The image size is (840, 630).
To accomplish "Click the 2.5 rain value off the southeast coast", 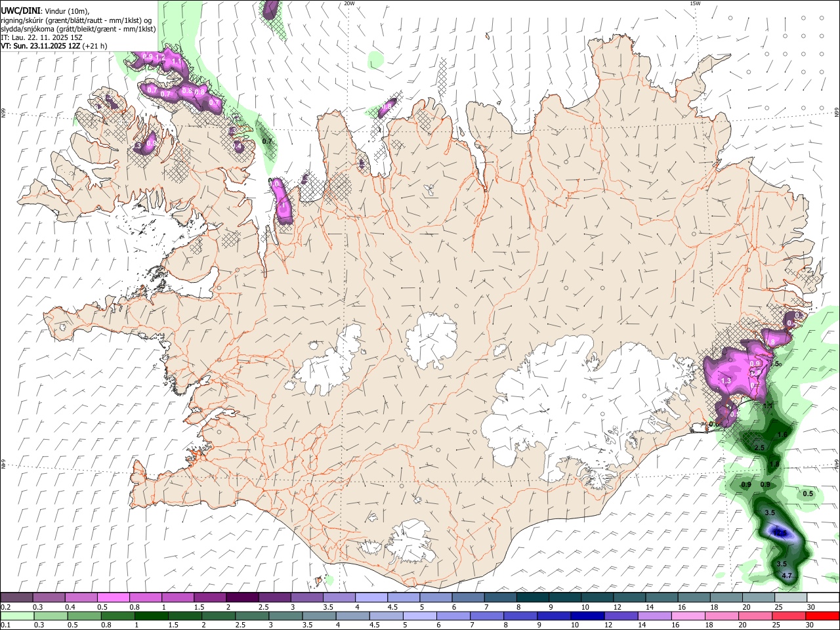I will (760, 447).
